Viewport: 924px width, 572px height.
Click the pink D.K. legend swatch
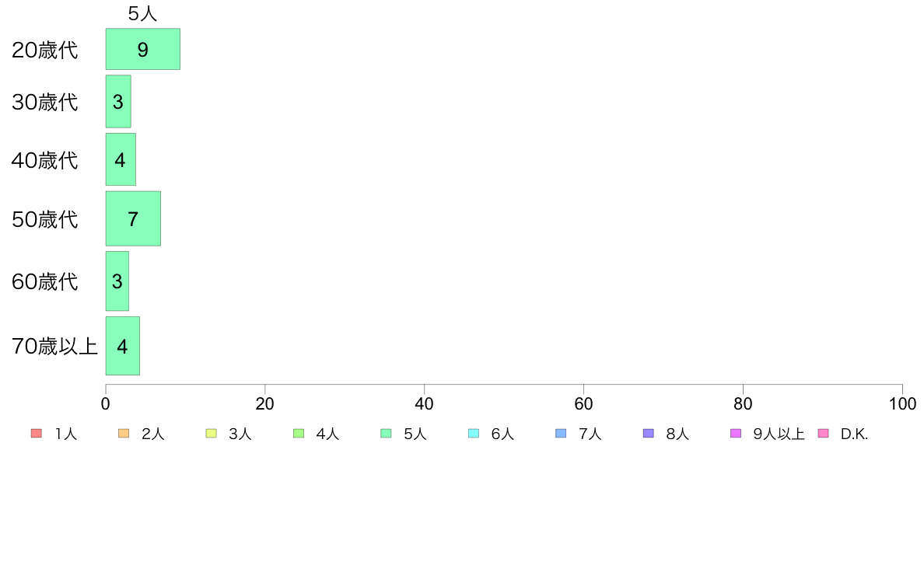[x=823, y=434]
